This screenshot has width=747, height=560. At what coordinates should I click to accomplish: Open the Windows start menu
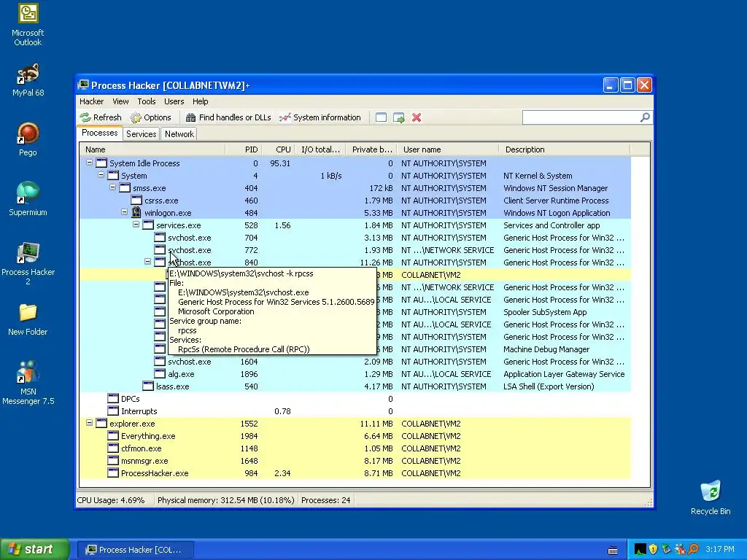pos(34,549)
